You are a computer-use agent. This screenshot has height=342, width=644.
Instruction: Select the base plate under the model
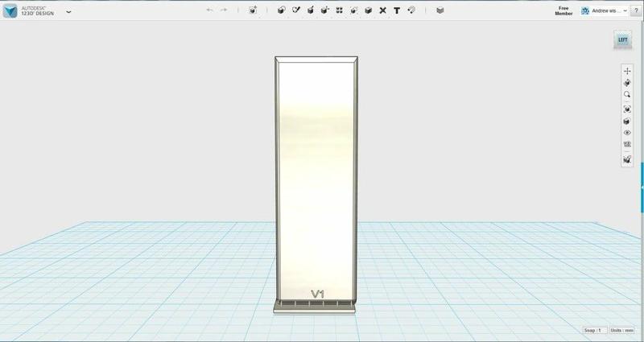tap(314, 308)
